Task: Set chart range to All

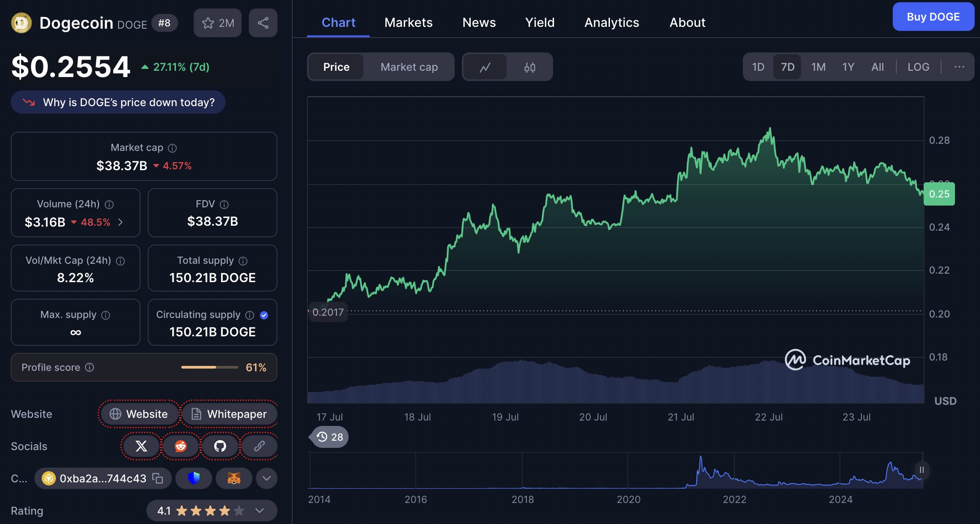Action: point(878,67)
